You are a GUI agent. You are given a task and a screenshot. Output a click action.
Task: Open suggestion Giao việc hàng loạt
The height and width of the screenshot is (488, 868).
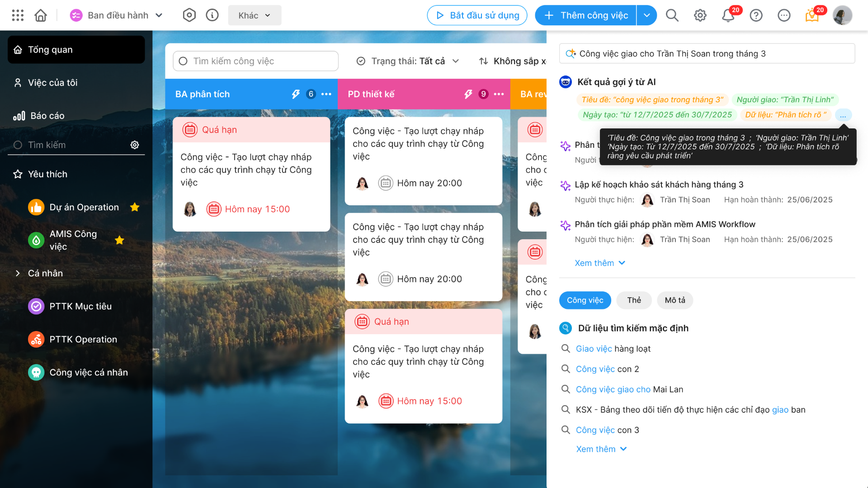coord(613,349)
